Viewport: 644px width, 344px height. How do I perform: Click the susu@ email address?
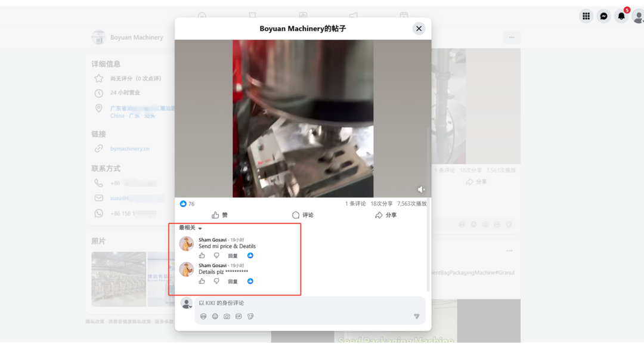coord(137,198)
